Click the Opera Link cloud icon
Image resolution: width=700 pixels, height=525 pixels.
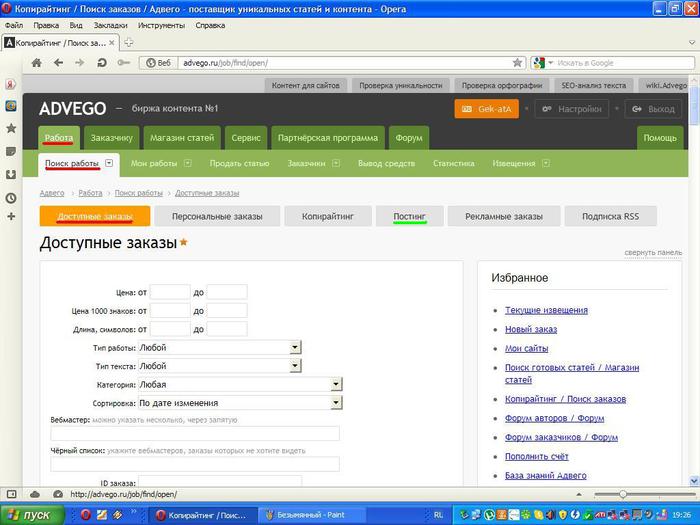point(35,494)
